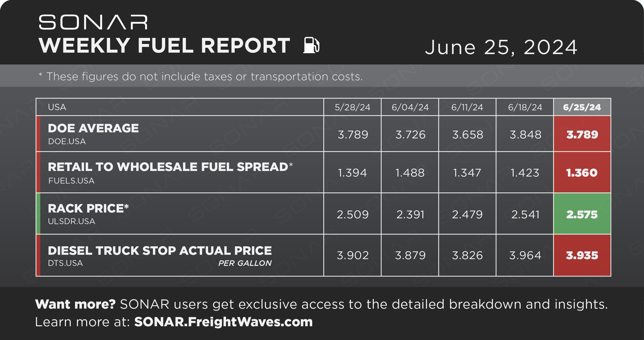Select the DIESEL TRUCK STOP ACTUAL PRICE label
Image resolution: width=644 pixels, height=340 pixels.
160,250
